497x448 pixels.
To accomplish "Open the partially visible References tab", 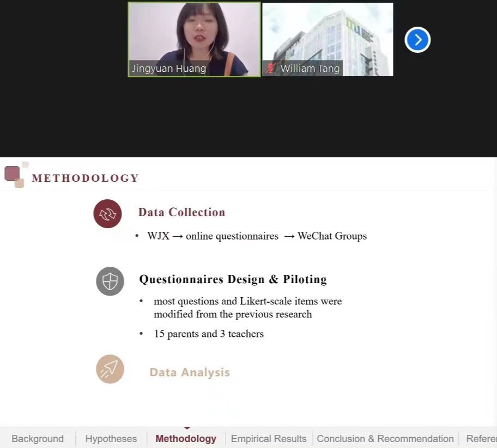I will [481, 439].
